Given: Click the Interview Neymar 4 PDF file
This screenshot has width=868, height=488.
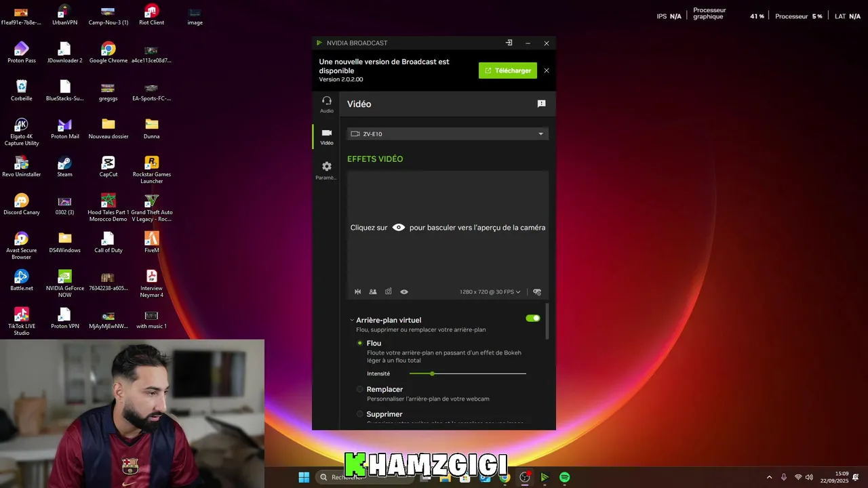Looking at the screenshot, I should tap(152, 284).
